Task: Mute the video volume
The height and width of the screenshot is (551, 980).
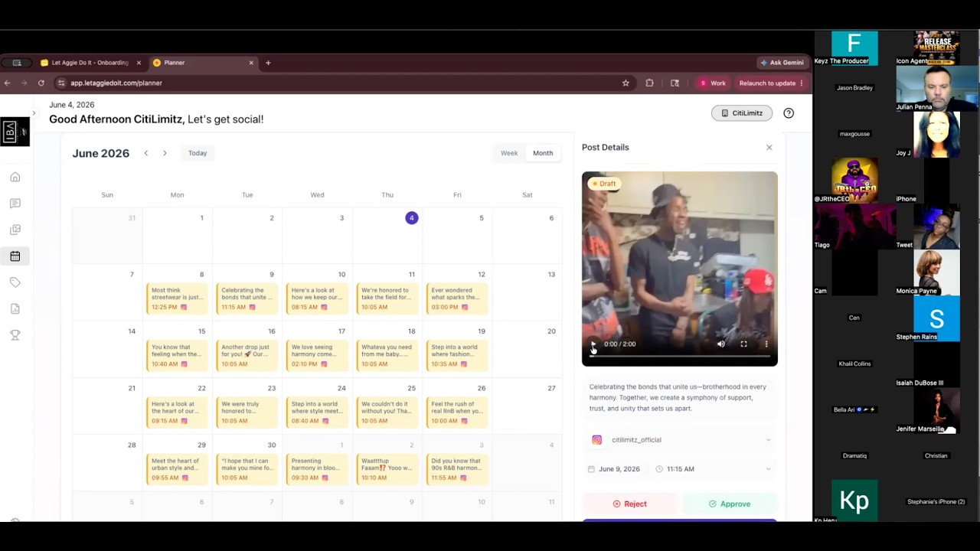Action: 721,344
